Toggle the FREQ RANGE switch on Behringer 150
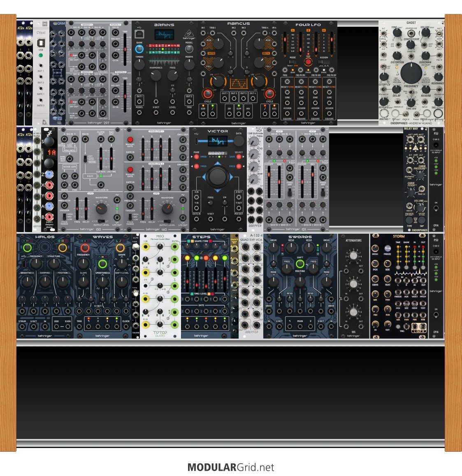This screenshot has height=476, width=462. click(65, 216)
